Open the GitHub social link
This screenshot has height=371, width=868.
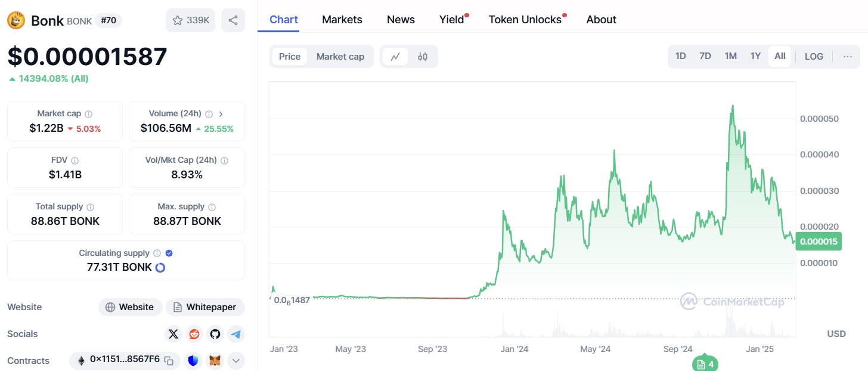(215, 334)
